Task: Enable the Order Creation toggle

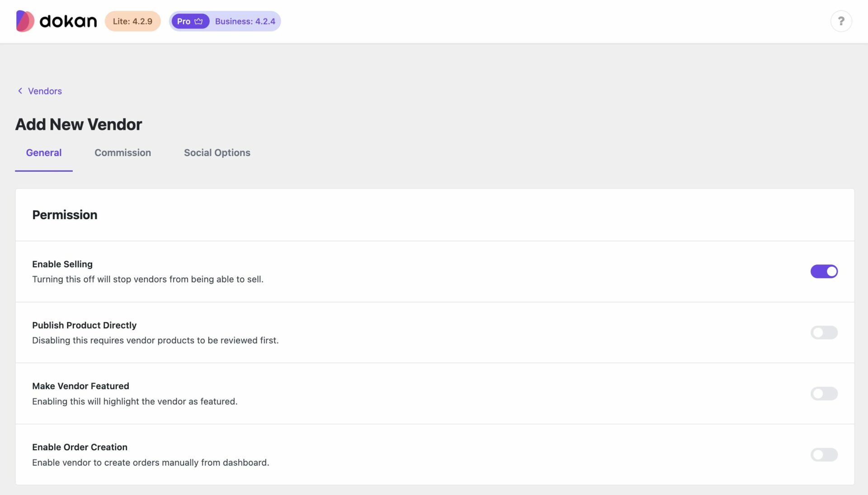Action: [823, 455]
